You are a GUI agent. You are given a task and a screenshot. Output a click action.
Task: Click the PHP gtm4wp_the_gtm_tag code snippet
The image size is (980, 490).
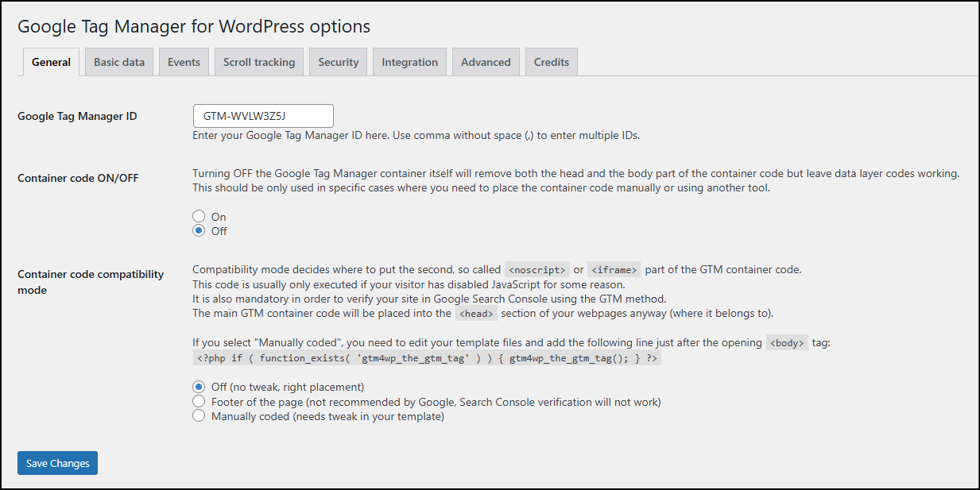428,358
